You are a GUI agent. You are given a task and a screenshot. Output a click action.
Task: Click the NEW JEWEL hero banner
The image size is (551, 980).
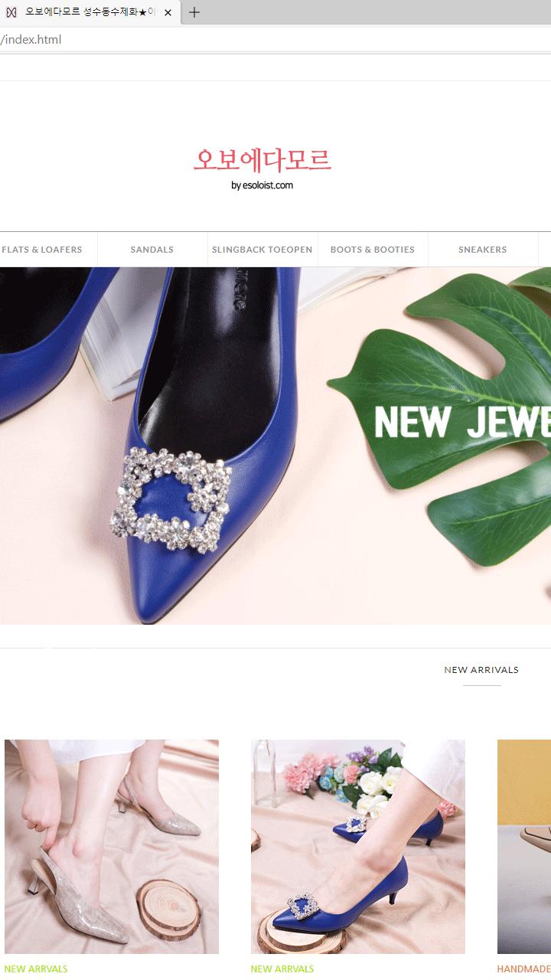pos(275,446)
